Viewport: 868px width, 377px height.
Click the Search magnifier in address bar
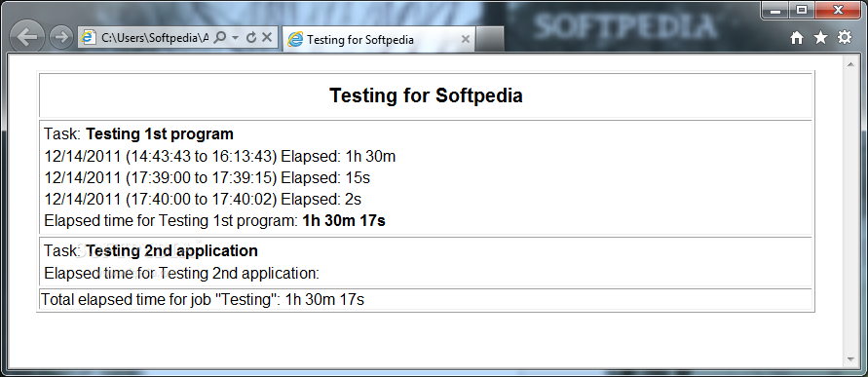point(220,38)
